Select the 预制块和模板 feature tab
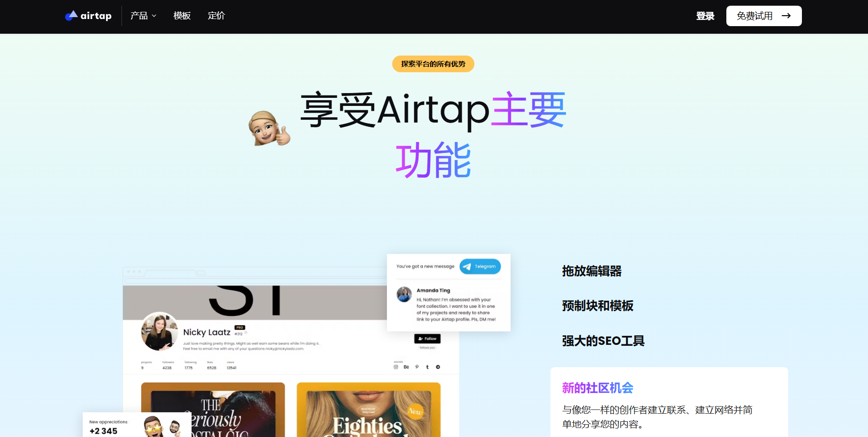The height and width of the screenshot is (437, 868). (598, 306)
